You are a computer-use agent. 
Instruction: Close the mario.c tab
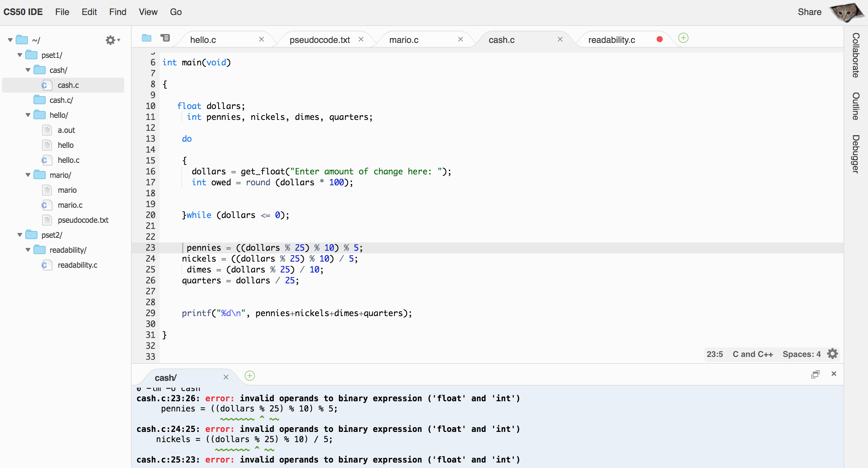461,40
